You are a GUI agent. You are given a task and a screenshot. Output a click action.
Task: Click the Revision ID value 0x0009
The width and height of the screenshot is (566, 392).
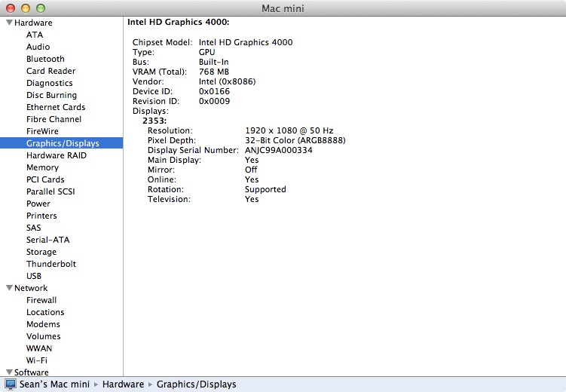click(x=214, y=101)
